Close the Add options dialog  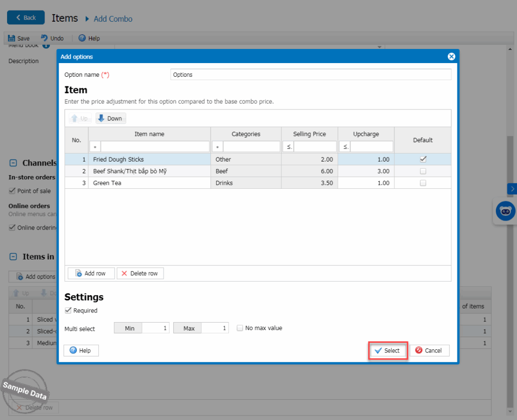tap(451, 57)
